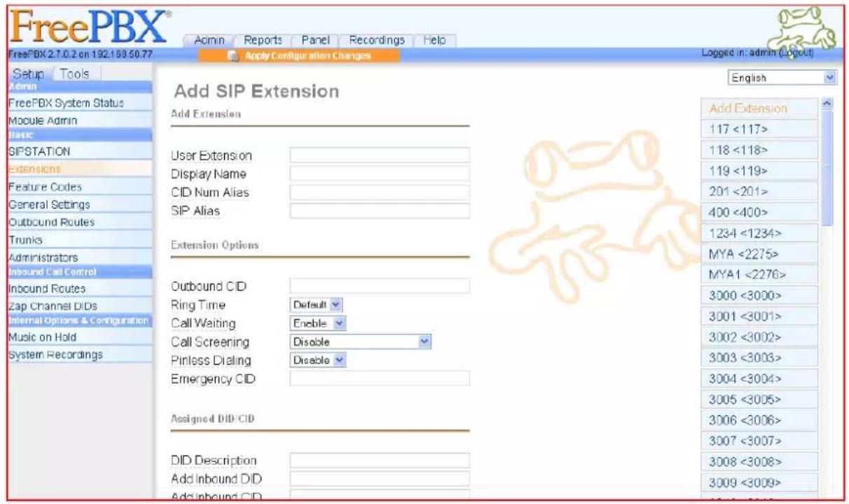Select extension 3004 <3004>
The height and width of the screenshot is (504, 849).
click(x=759, y=378)
